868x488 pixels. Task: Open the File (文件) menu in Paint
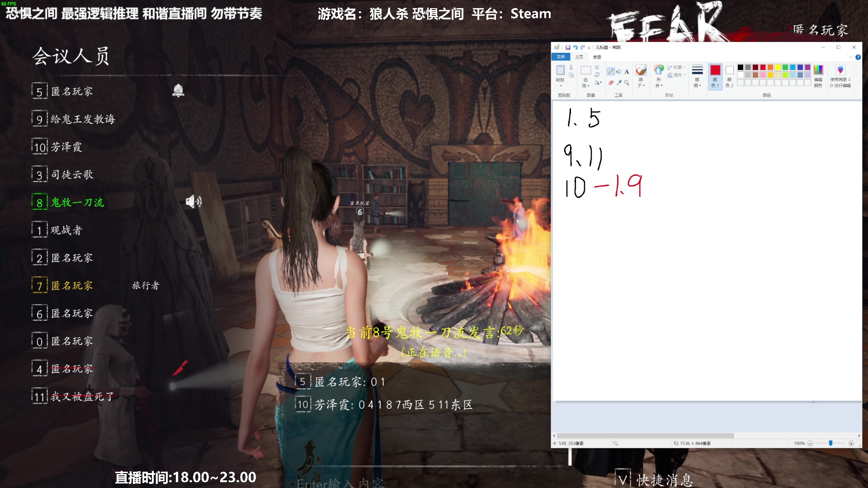point(561,57)
